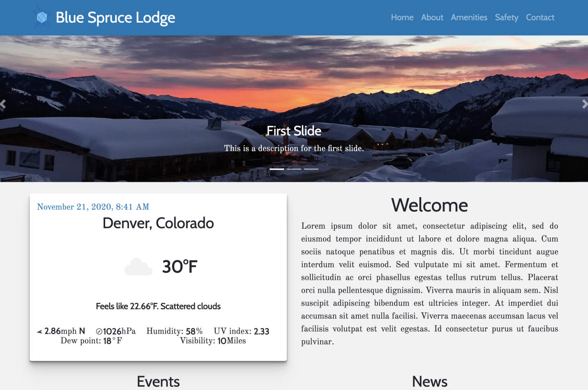This screenshot has height=390, width=588.
Task: Switch to the second carousel indicator
Action: (294, 169)
